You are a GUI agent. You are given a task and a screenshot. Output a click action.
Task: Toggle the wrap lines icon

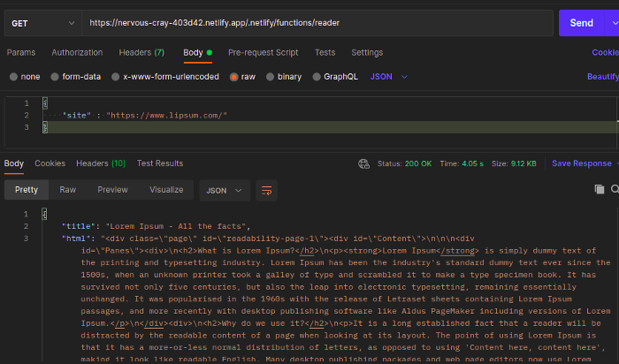[266, 191]
